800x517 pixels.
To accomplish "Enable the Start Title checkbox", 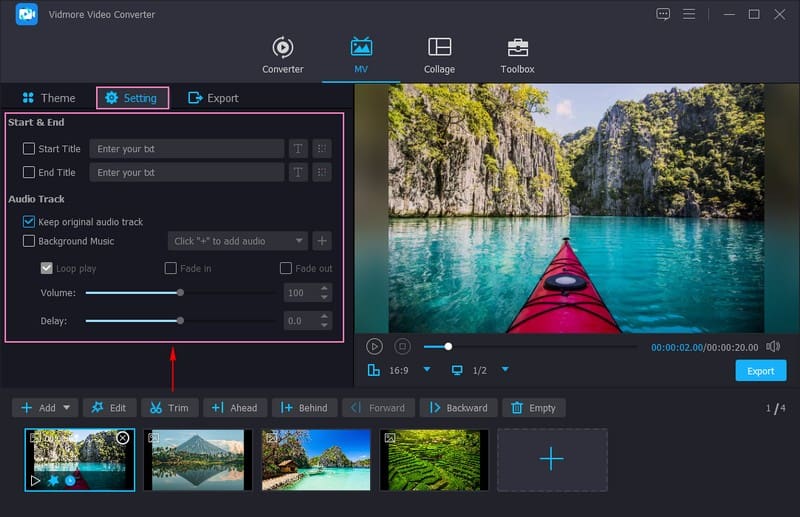I will [29, 149].
